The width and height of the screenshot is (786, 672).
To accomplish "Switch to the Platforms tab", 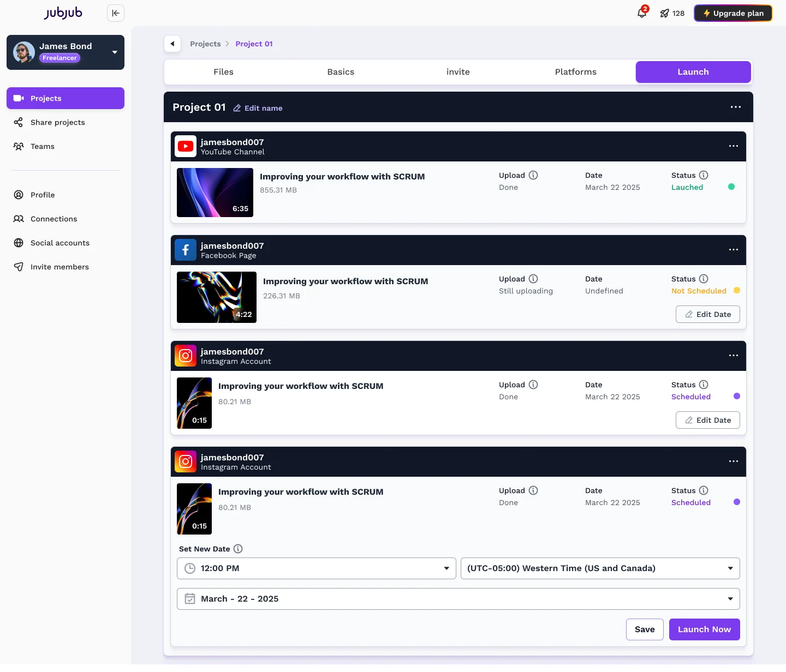I will click(575, 71).
